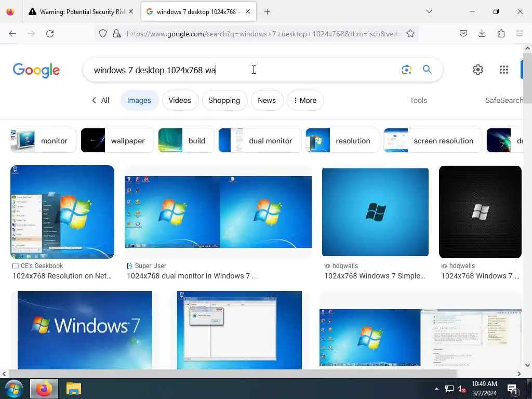Open '1024x768 dual monitor in Windows 7' link

click(x=192, y=276)
